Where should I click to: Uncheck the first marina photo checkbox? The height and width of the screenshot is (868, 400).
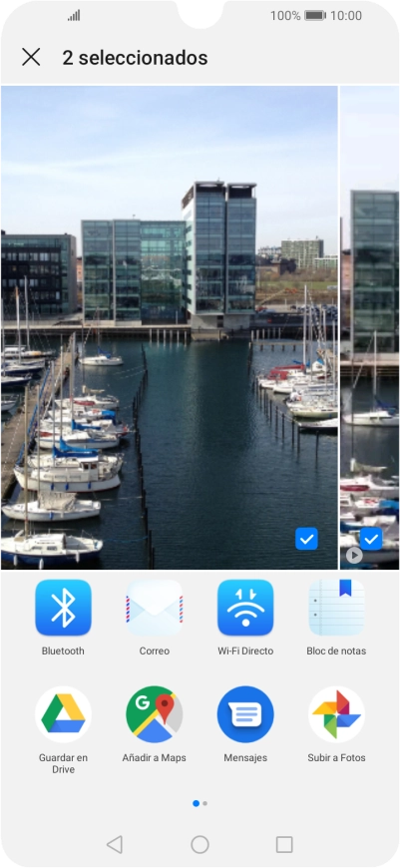(306, 539)
